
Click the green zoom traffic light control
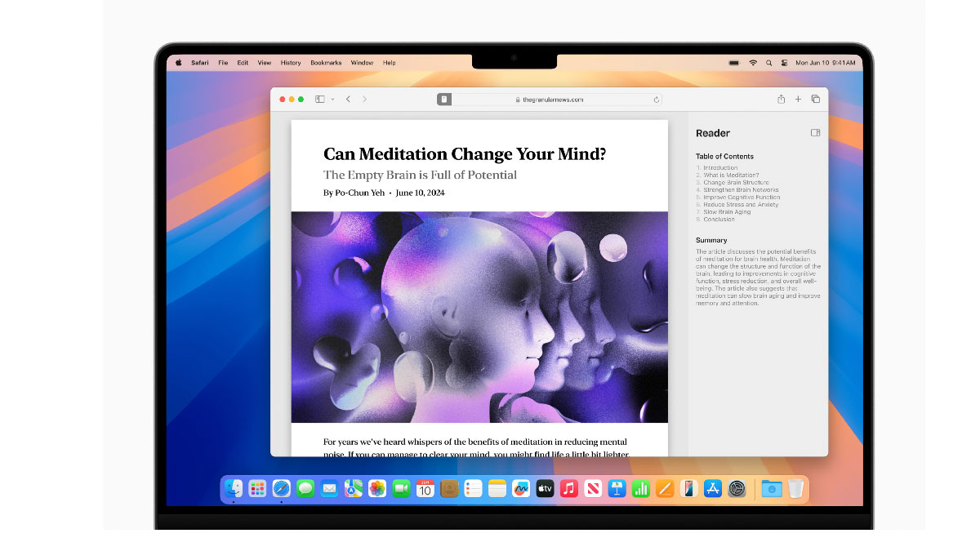tap(301, 98)
